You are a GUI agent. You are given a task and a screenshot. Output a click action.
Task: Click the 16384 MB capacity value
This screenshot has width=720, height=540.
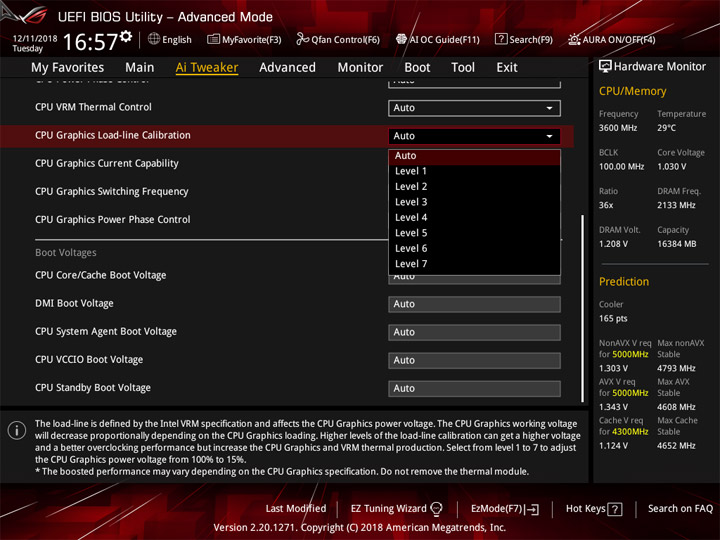677,244
